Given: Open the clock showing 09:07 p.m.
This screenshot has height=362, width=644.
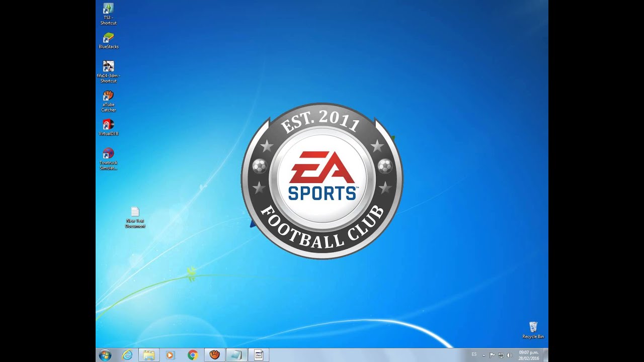Looking at the screenshot, I should tap(529, 355).
